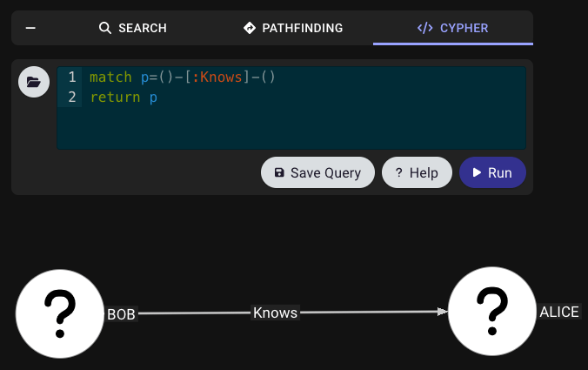
Task: Click line 1 match statement in editor
Action: 183,77
